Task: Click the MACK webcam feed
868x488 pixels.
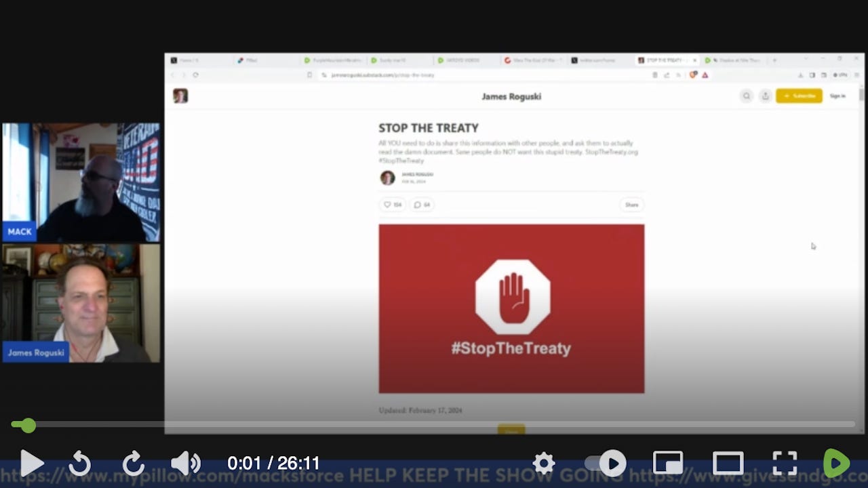Action: [81, 182]
